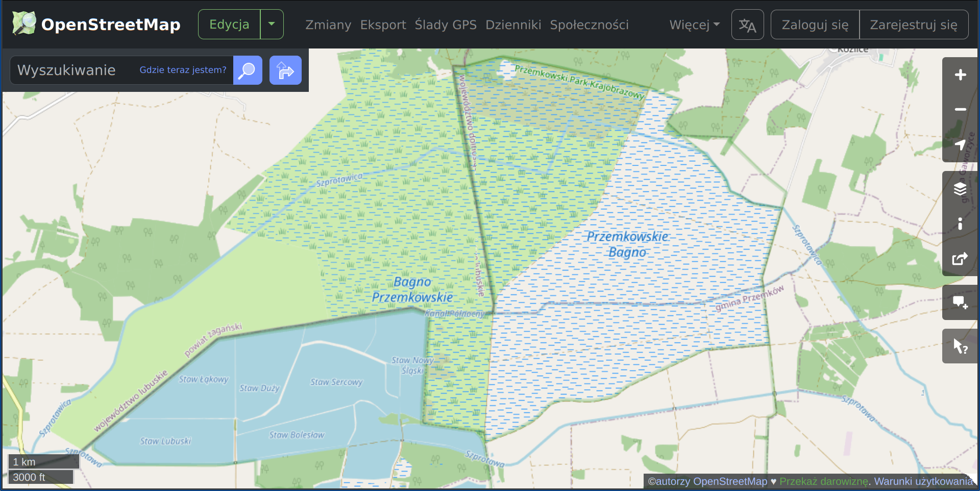Open the share map panel
This screenshot has width=980, height=491.
pyautogui.click(x=960, y=259)
